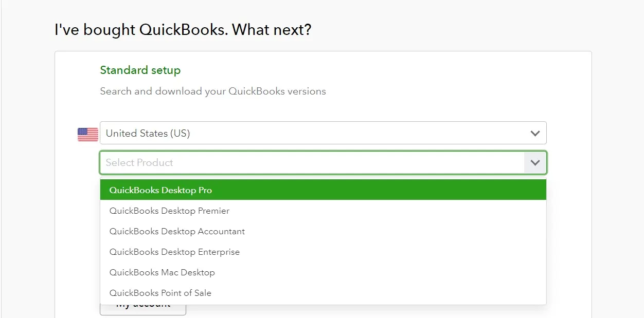The image size is (644, 318).
Task: Pick QuickBooks Mac Desktop option
Action: pyautogui.click(x=323, y=272)
